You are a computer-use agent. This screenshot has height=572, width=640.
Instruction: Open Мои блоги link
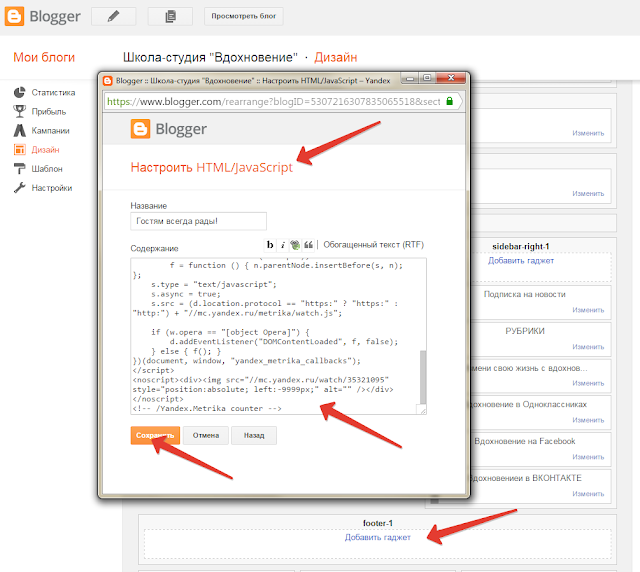(x=44, y=57)
